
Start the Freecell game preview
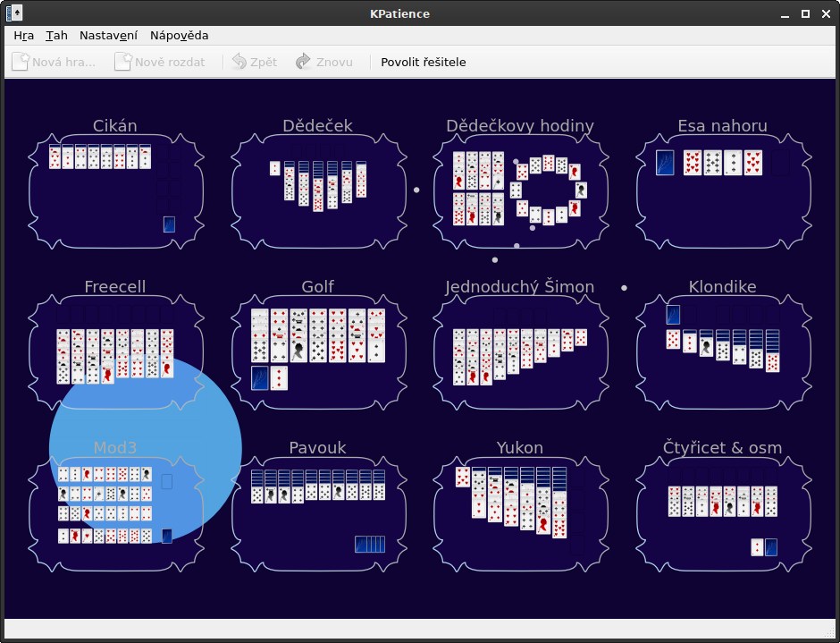[x=115, y=352]
